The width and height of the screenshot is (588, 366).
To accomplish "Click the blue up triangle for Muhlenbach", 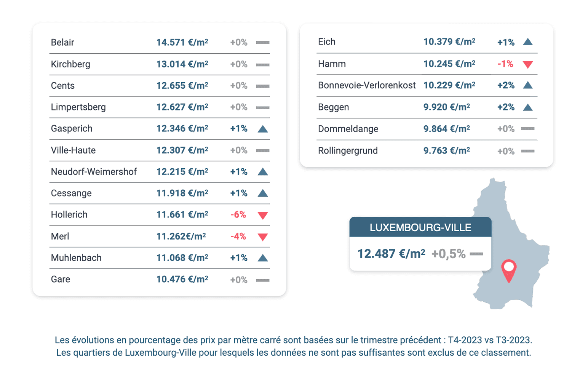I will [263, 258].
